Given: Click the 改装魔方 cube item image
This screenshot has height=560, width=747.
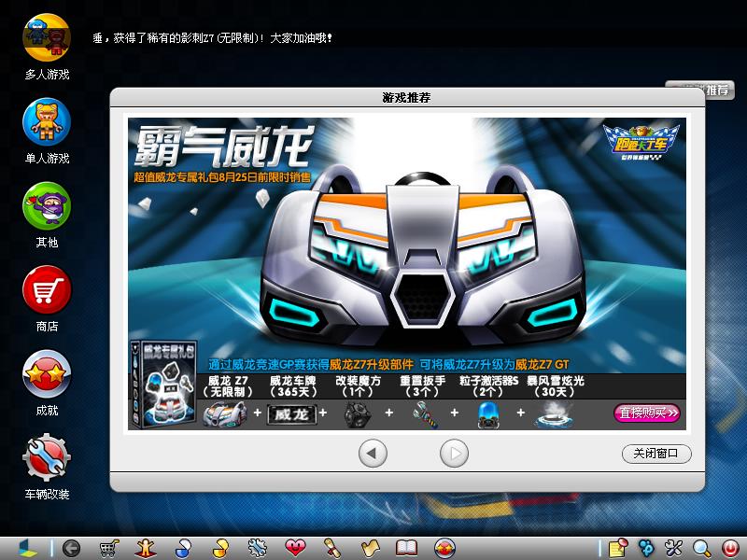Looking at the screenshot, I should [x=358, y=414].
